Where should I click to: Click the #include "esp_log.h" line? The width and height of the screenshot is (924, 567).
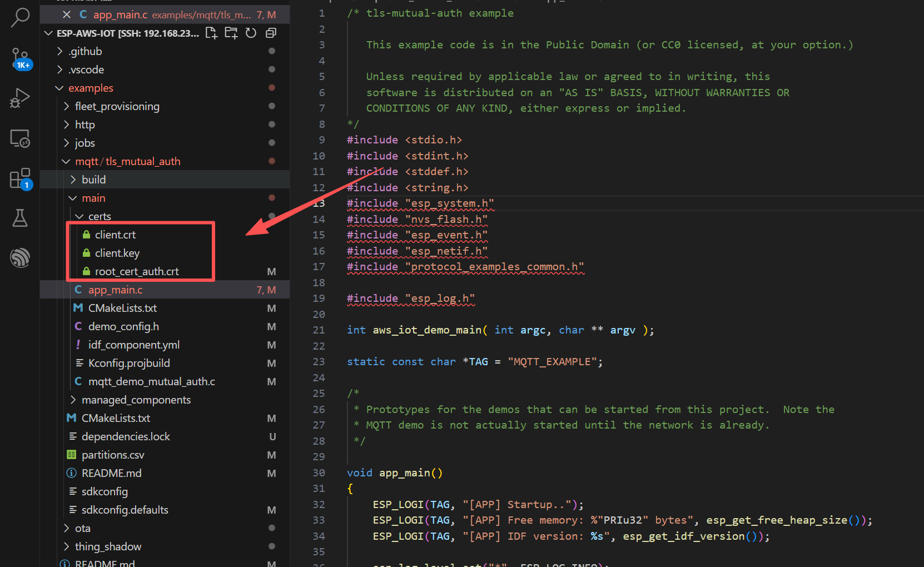click(x=411, y=299)
